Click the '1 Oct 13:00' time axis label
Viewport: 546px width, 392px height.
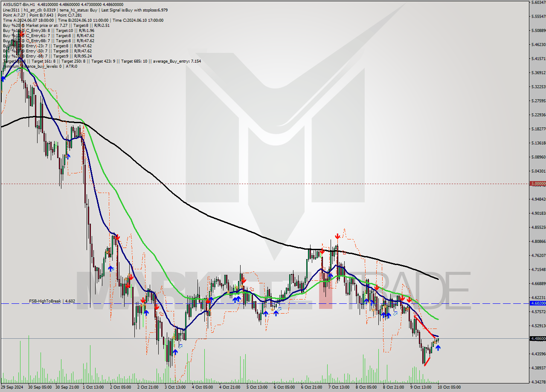pyautogui.click(x=94, y=387)
